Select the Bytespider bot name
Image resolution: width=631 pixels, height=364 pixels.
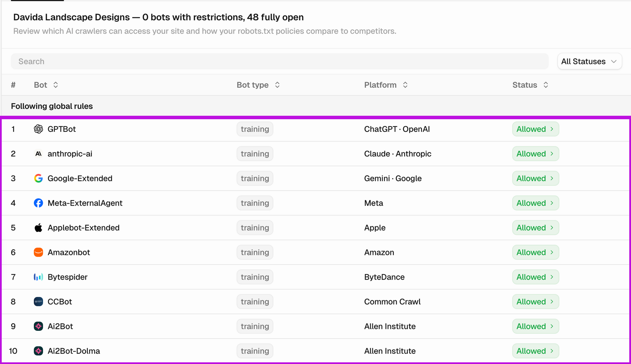pos(67,277)
